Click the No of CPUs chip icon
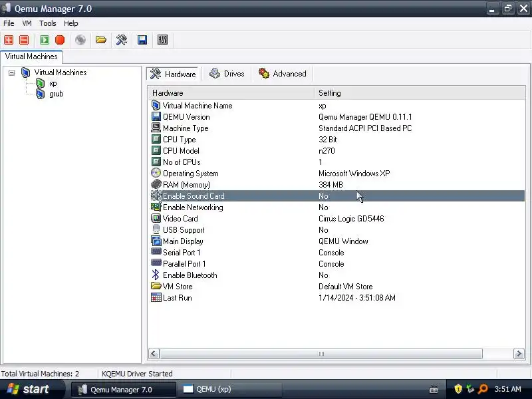The height and width of the screenshot is (399, 532). (156, 162)
